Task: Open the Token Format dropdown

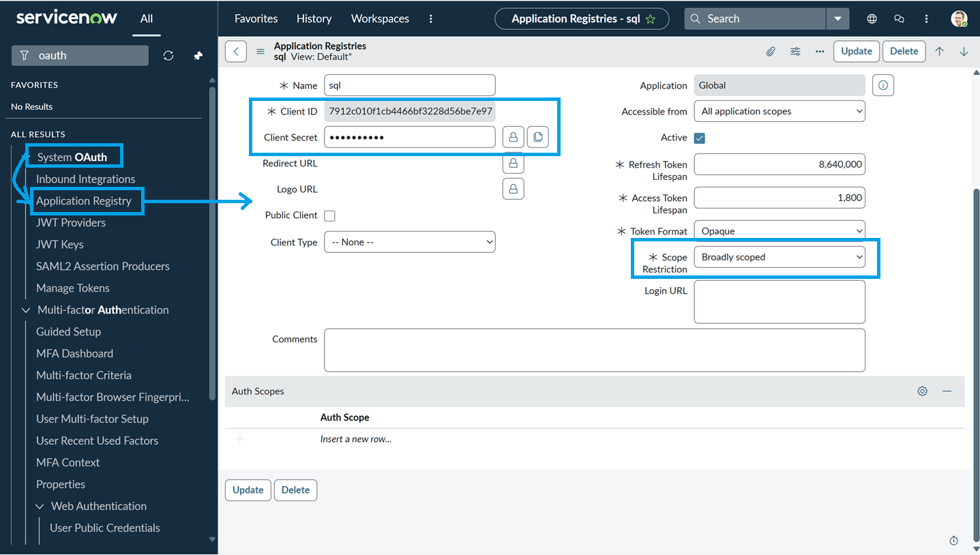Action: click(x=779, y=231)
